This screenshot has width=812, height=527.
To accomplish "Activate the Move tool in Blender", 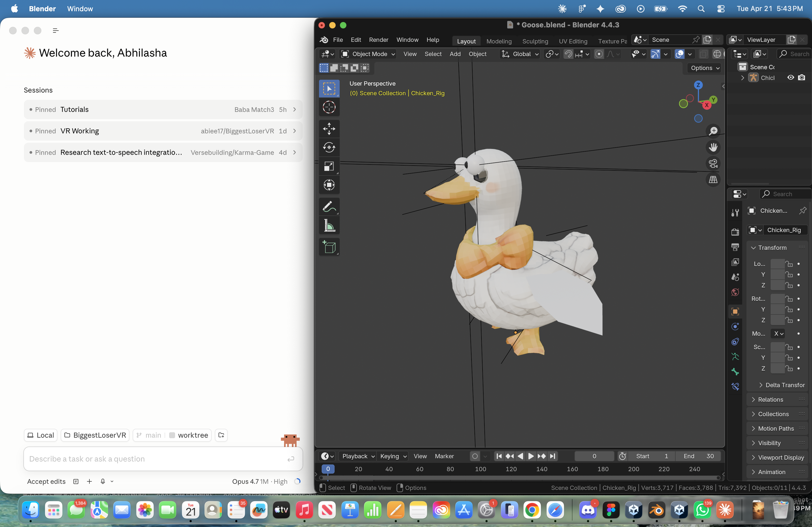I will click(x=329, y=129).
